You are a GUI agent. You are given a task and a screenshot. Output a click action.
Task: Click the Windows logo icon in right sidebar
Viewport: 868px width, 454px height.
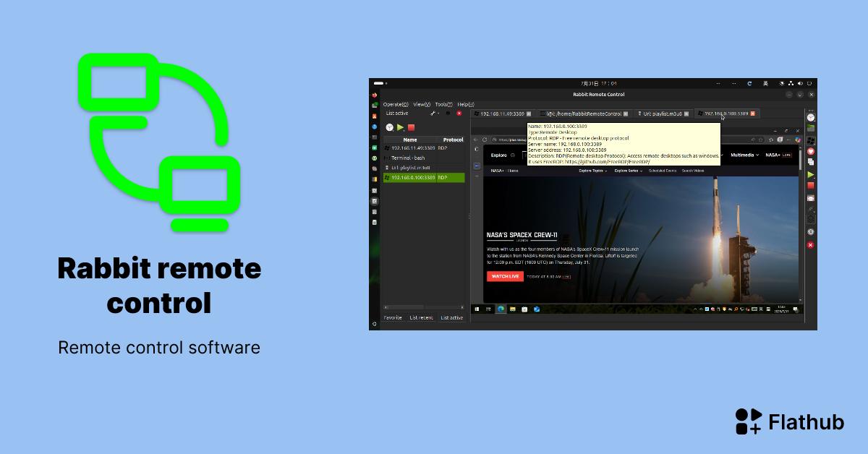pos(809,140)
